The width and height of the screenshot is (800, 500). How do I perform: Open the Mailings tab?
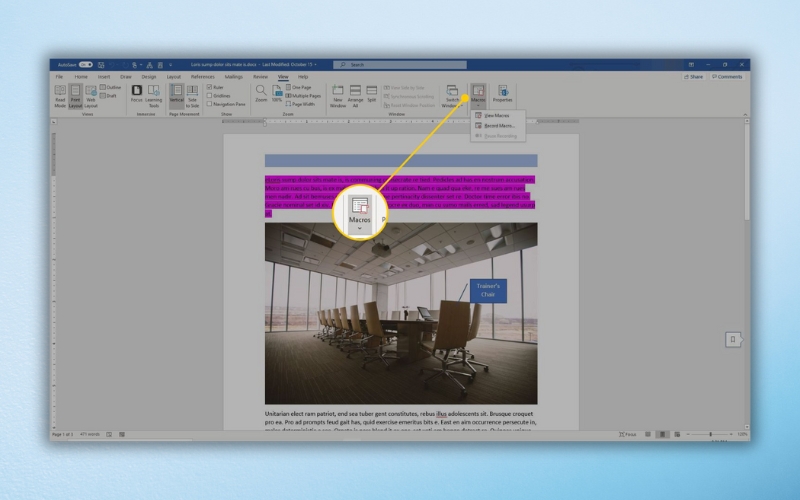pyautogui.click(x=233, y=77)
